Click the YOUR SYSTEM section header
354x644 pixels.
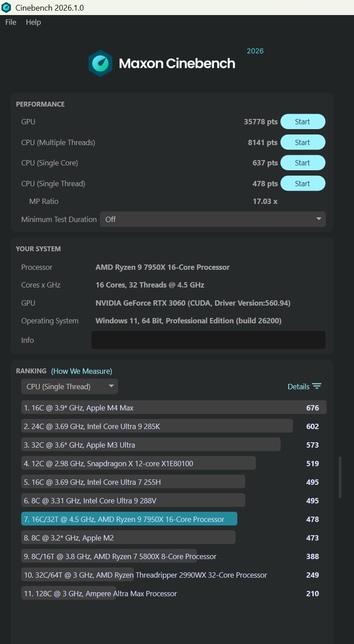tap(38, 249)
